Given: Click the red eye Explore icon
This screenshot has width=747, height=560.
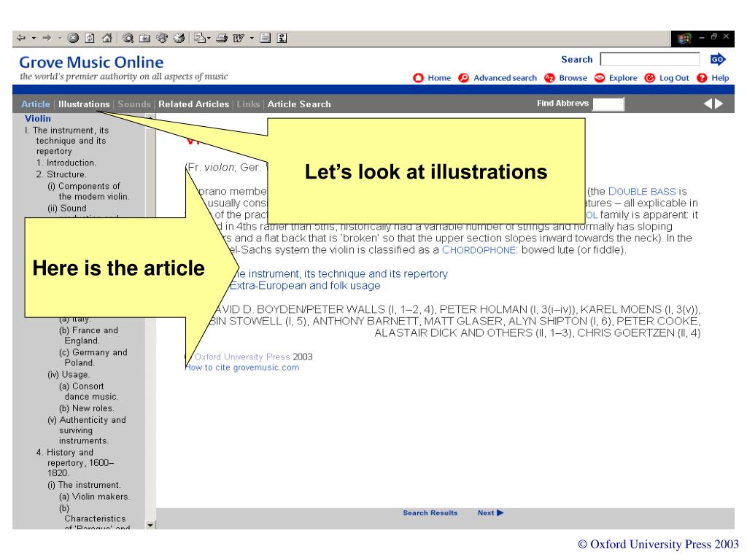Looking at the screenshot, I should (x=600, y=77).
